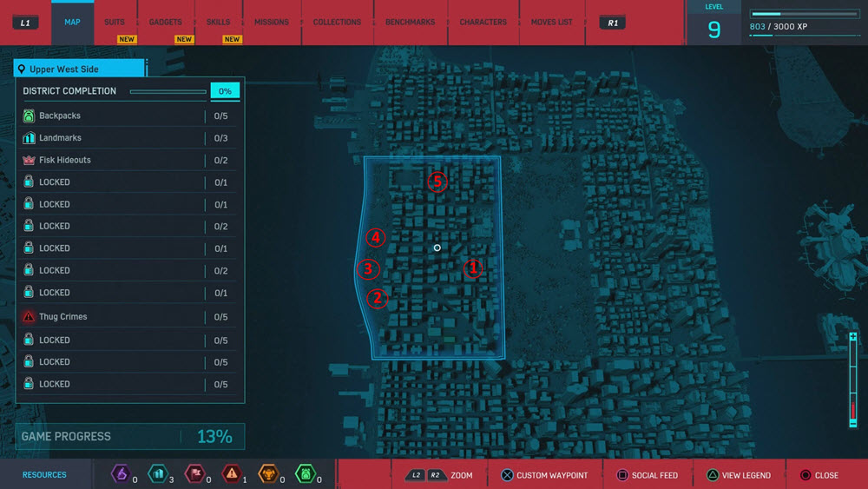The height and width of the screenshot is (489, 868).
Task: Click the R2 zoom trigger icon
Action: click(437, 475)
